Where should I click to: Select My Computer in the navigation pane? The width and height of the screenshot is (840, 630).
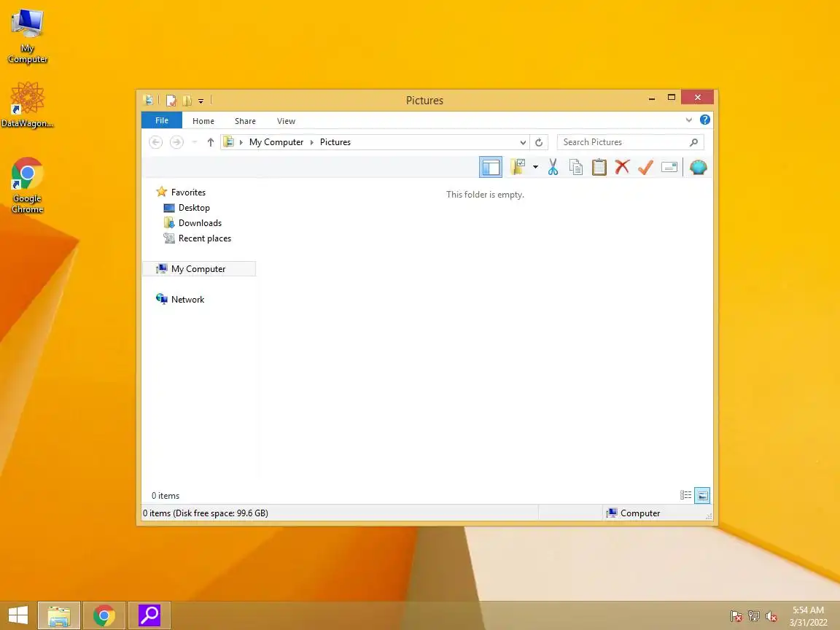(198, 269)
